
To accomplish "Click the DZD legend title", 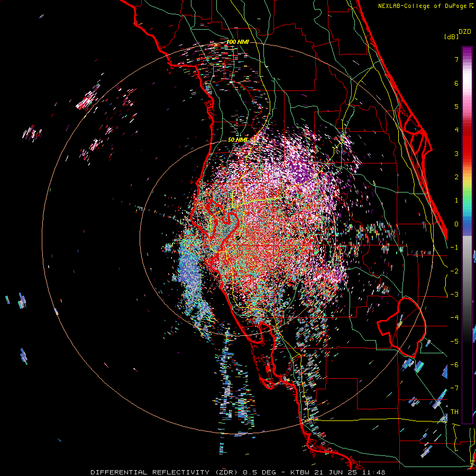I will (465, 32).
